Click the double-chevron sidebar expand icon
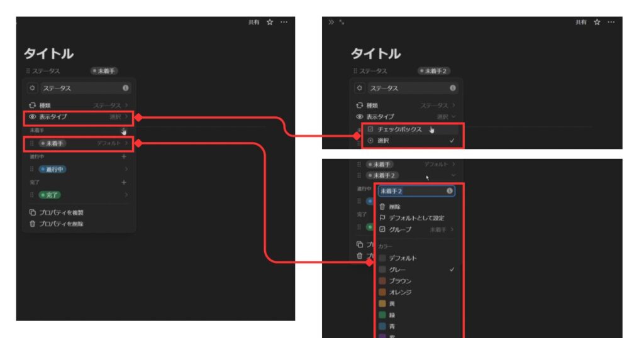Viewport: 644px width, 338px height. (x=331, y=22)
